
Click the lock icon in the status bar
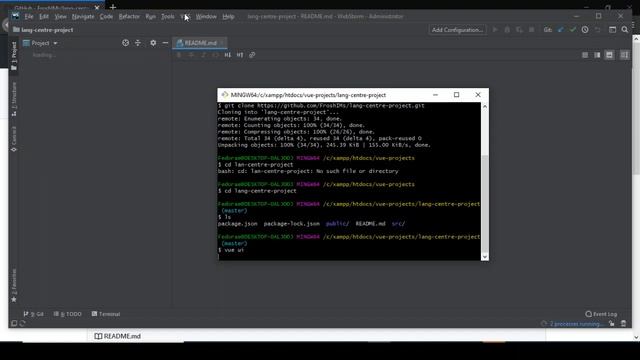611,324
